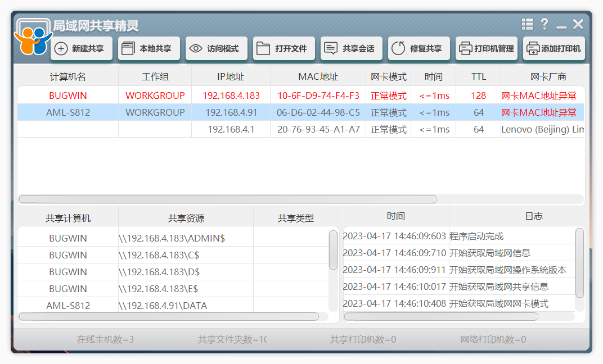Open 共享会话 chat icon button

[352, 48]
